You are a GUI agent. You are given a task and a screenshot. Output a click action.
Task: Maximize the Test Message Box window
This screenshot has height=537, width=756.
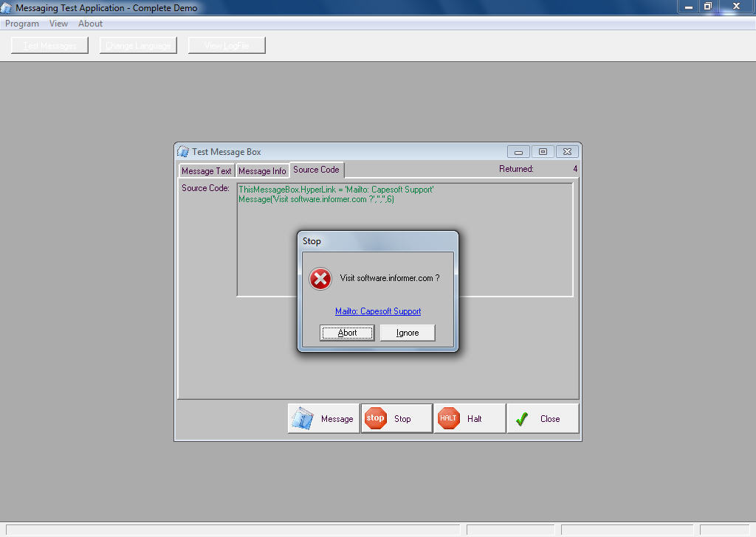tap(543, 152)
